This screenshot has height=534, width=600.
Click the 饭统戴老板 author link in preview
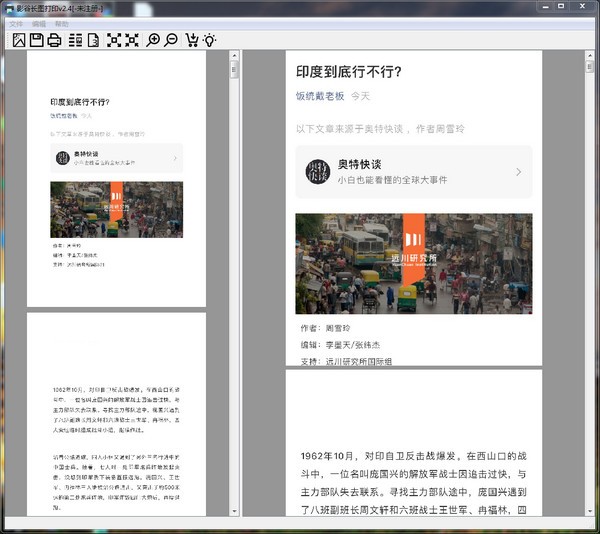[320, 96]
